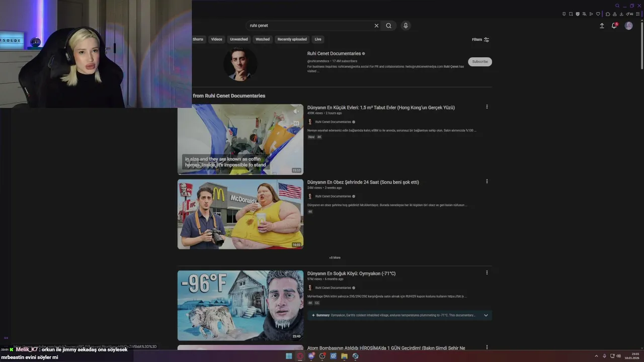644x362 pixels.
Task: Open YouTube notifications bell
Action: coord(614,26)
